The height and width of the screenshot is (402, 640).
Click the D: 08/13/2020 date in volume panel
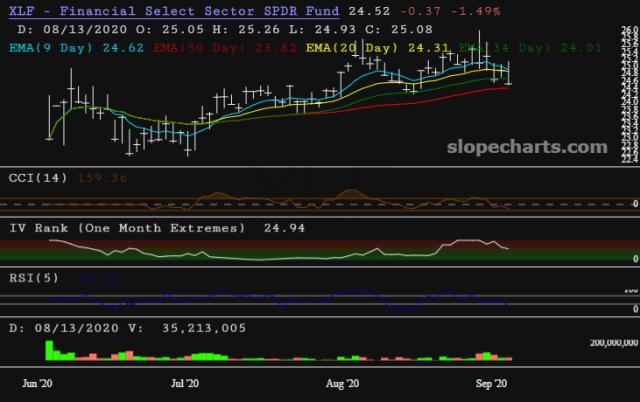[x=64, y=328]
